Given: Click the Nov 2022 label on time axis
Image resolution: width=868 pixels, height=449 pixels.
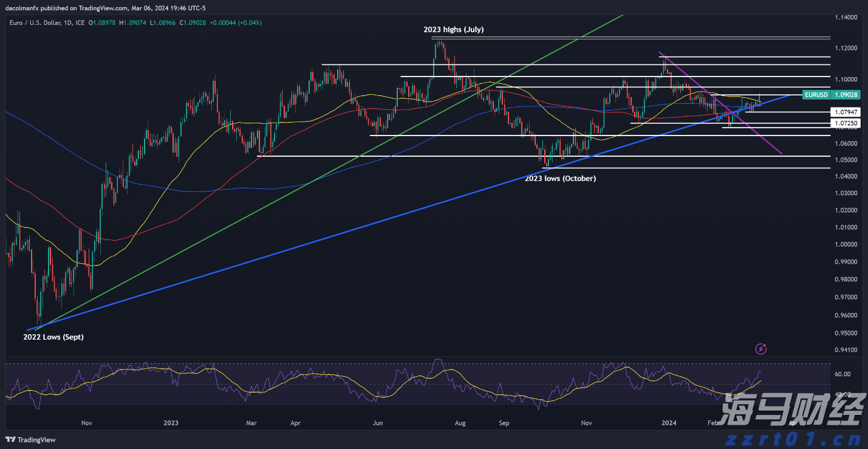Looking at the screenshot, I should pos(86,423).
